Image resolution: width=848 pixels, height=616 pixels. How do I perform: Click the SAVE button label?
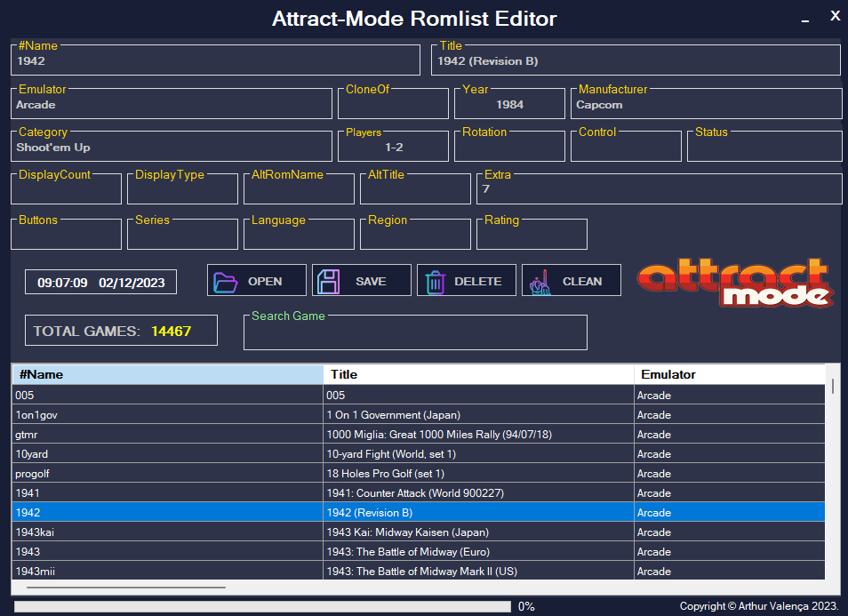tap(371, 281)
